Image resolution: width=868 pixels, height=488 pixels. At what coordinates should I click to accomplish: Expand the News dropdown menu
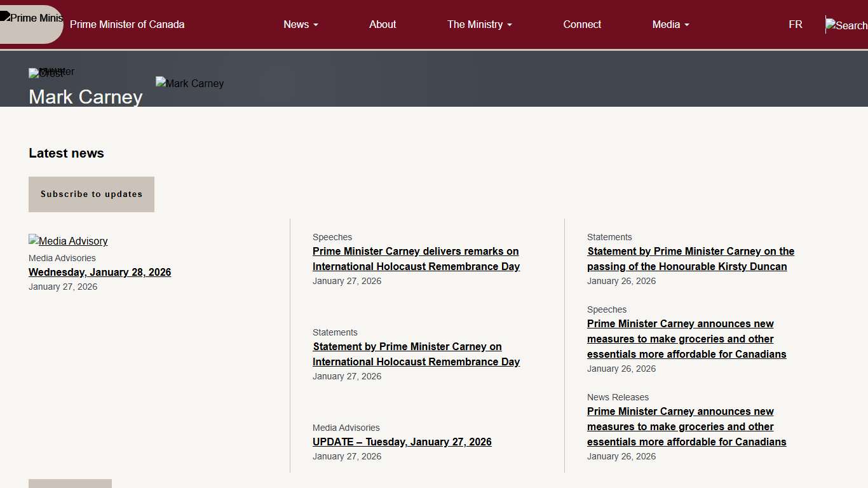tap(301, 24)
